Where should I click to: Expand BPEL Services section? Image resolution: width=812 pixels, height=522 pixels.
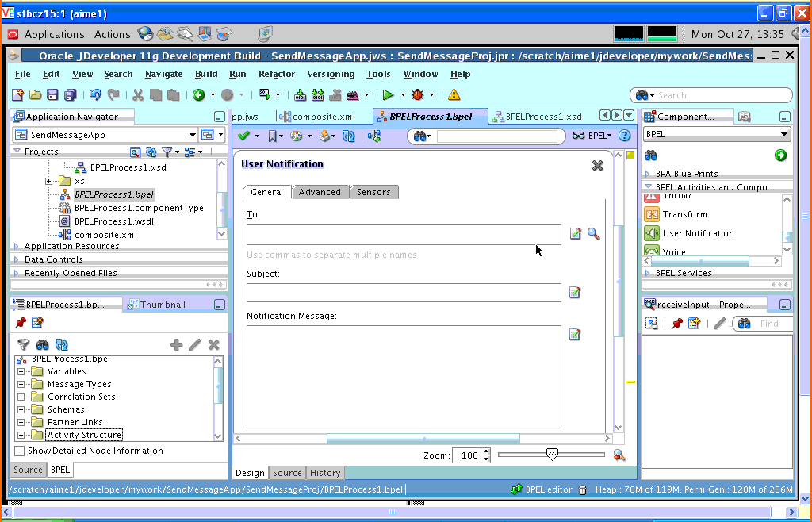point(648,273)
